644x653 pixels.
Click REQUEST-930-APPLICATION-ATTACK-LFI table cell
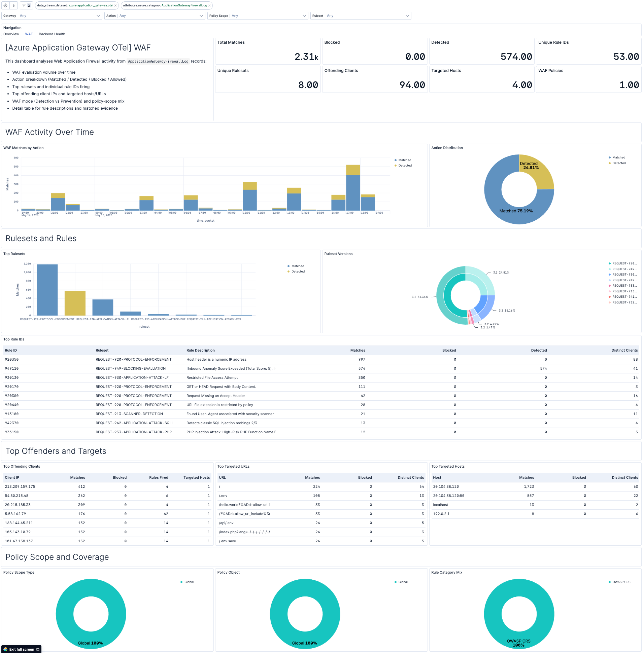coord(133,378)
